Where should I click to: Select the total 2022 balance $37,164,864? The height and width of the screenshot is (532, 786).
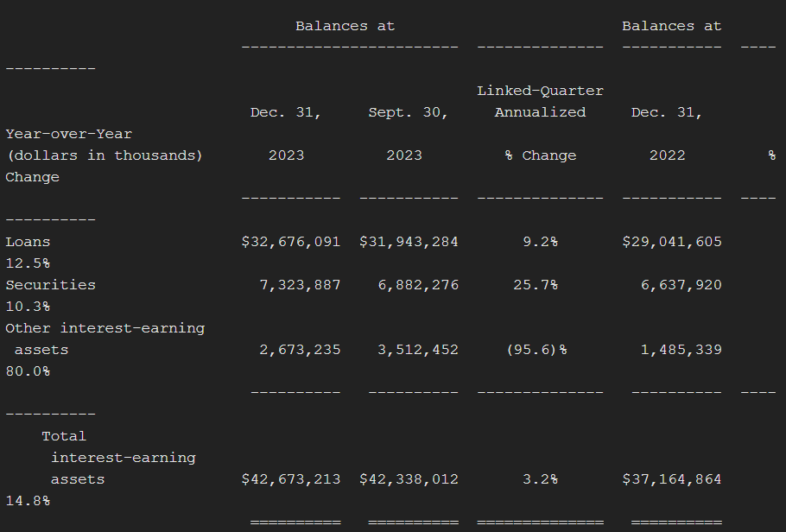671,479
